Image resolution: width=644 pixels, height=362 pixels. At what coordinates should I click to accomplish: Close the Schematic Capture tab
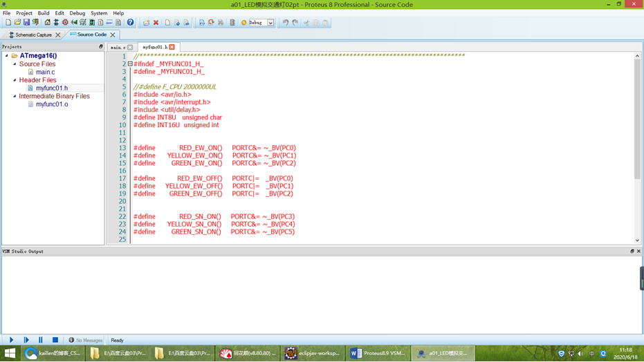point(58,35)
